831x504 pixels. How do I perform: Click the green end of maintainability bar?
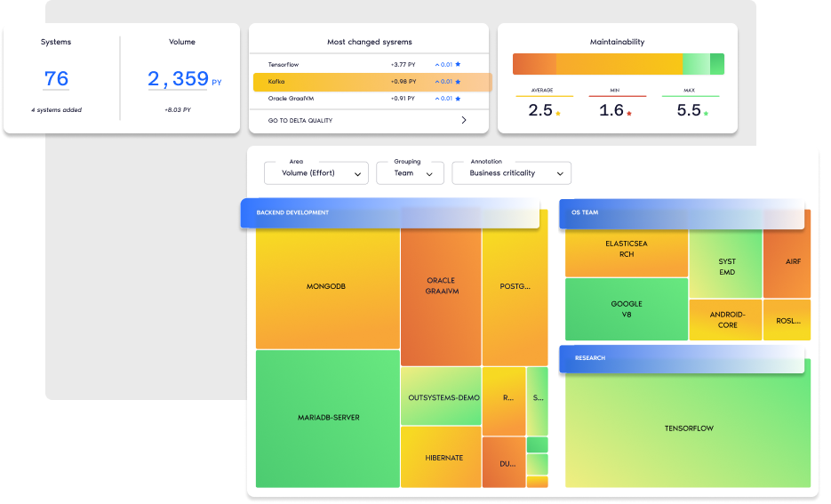[717, 64]
